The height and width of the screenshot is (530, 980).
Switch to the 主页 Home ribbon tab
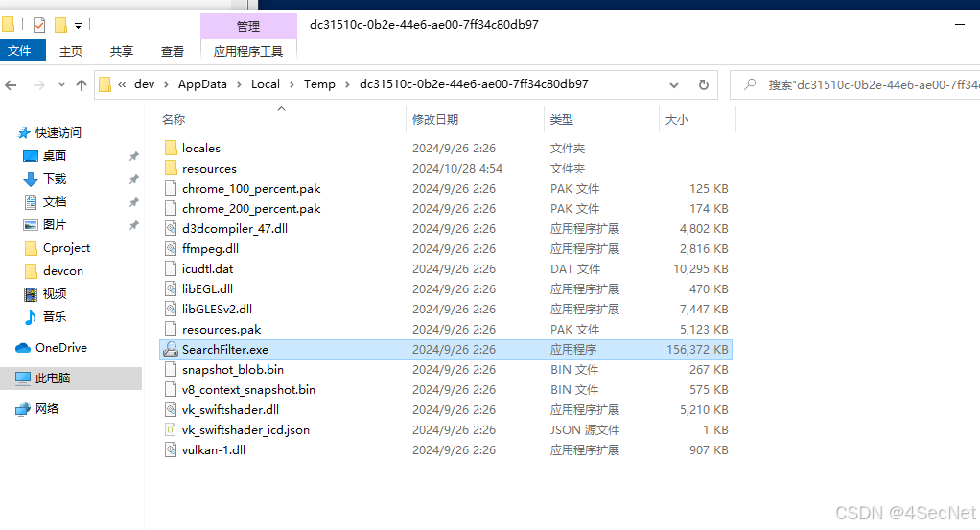pos(71,51)
